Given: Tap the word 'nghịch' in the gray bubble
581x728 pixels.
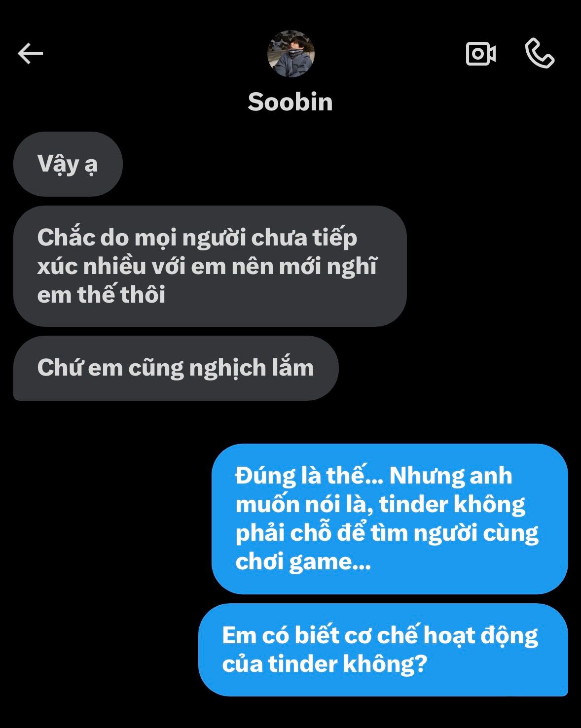Looking at the screenshot, I should click(227, 368).
